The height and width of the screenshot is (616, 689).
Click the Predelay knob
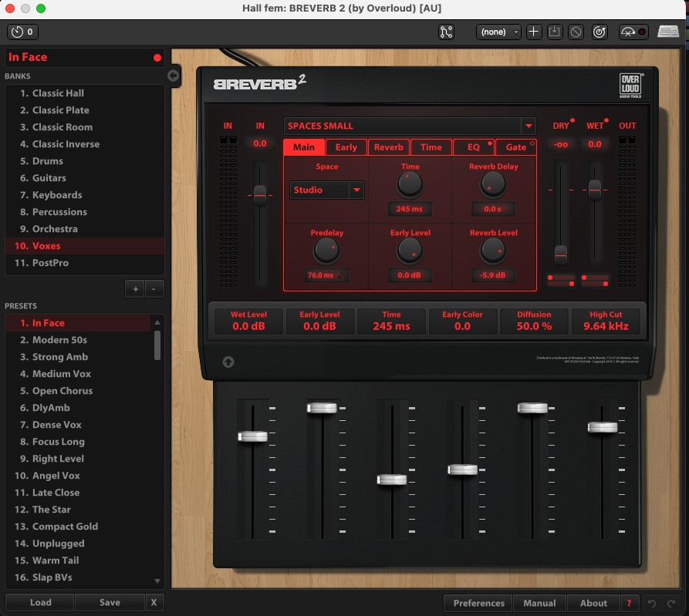326,251
